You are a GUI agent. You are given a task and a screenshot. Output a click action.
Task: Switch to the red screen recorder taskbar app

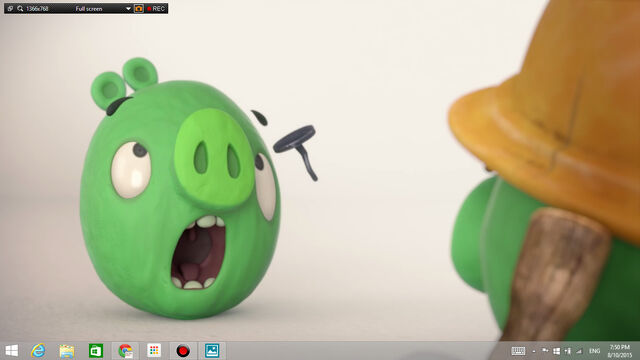click(183, 351)
